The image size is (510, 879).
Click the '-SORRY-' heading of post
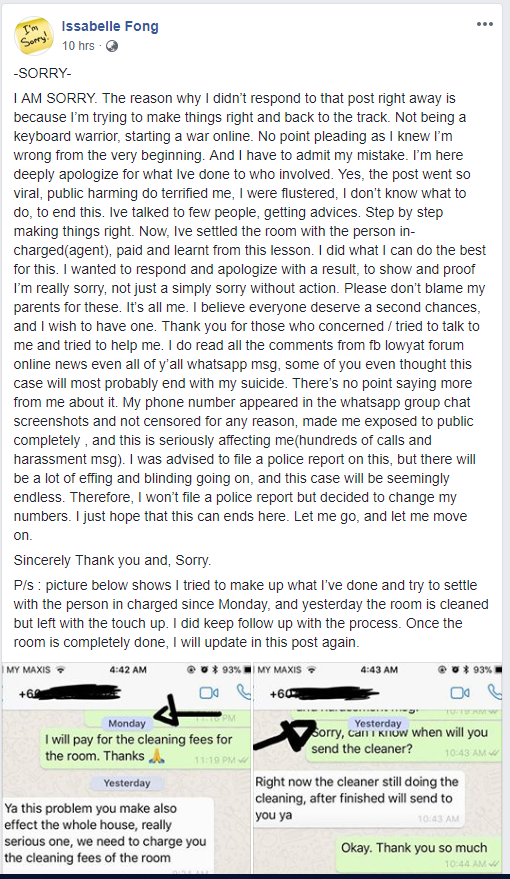pyautogui.click(x=42, y=73)
